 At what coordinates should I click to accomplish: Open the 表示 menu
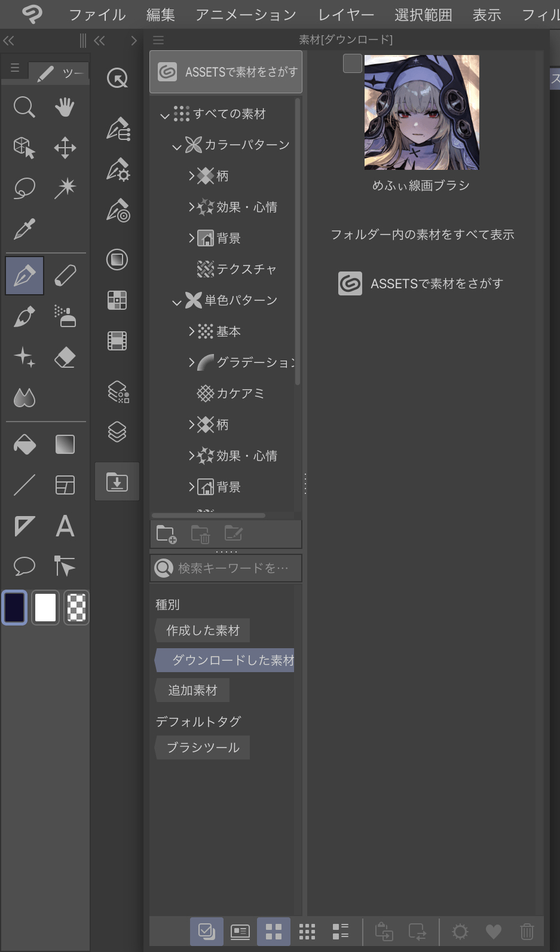tap(487, 14)
